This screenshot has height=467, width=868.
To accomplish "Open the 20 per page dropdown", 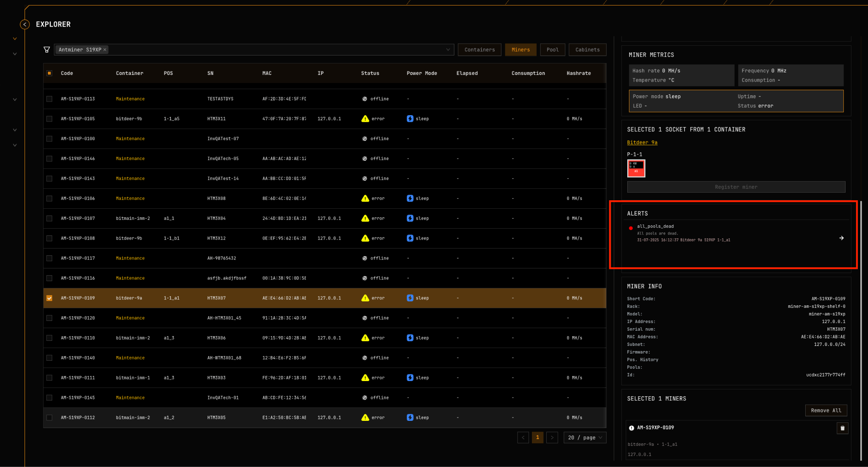I will [585, 437].
